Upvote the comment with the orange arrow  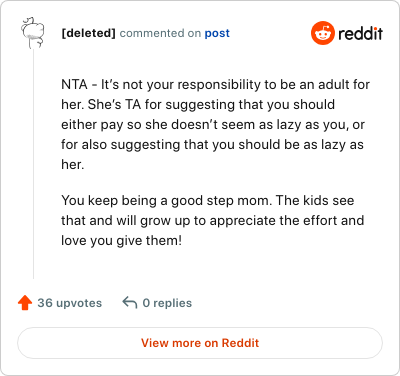(x=25, y=303)
